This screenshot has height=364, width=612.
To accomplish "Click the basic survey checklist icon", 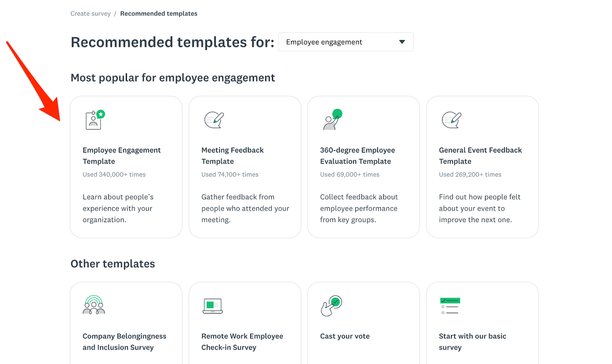I will point(451,305).
